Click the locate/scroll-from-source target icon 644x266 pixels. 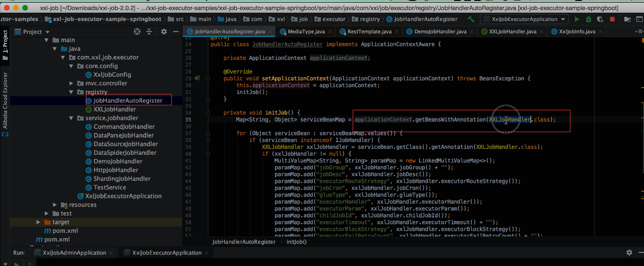(x=137, y=32)
